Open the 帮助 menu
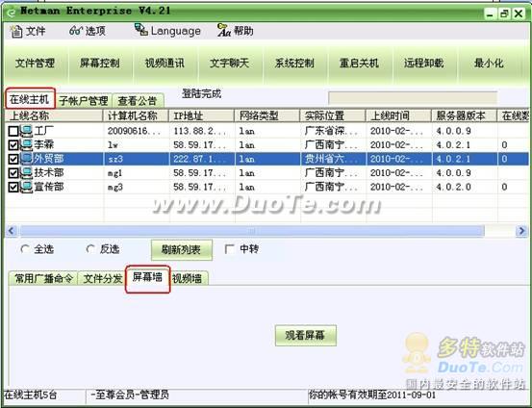This screenshot has width=532, height=408. 236,31
